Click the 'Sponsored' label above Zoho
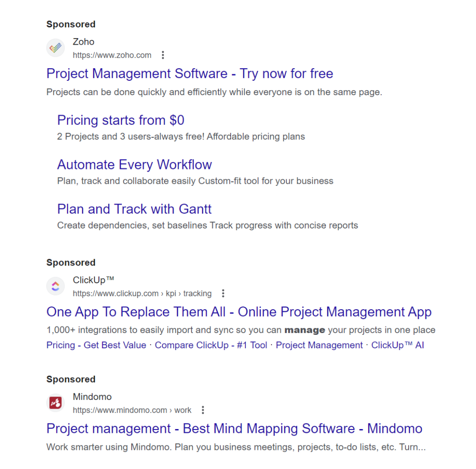The width and height of the screenshot is (476, 469). (71, 24)
